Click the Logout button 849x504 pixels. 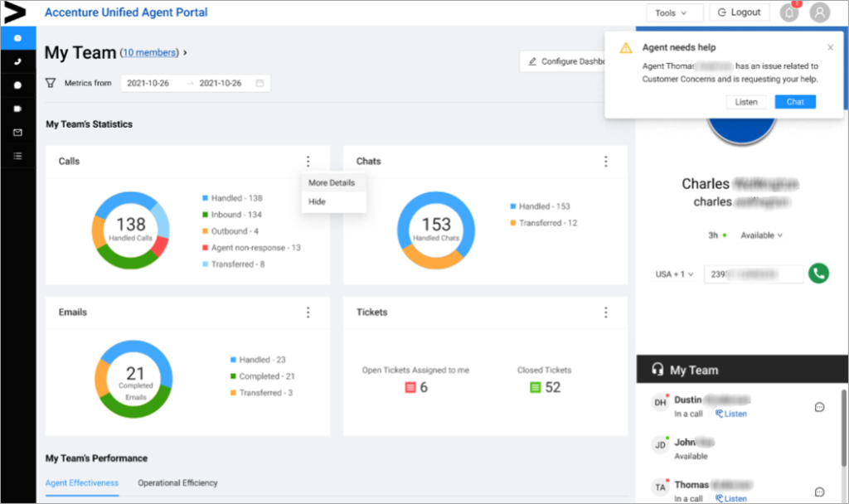coord(737,12)
